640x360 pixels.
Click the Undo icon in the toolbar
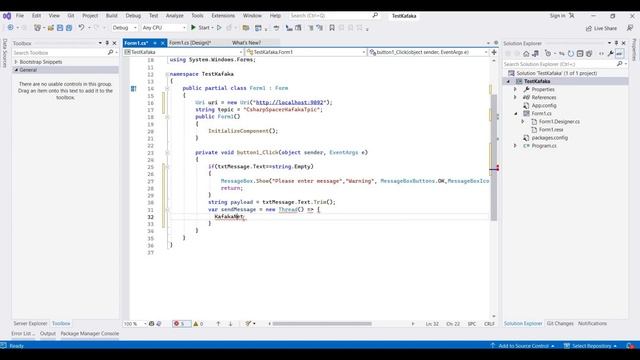click(81, 28)
